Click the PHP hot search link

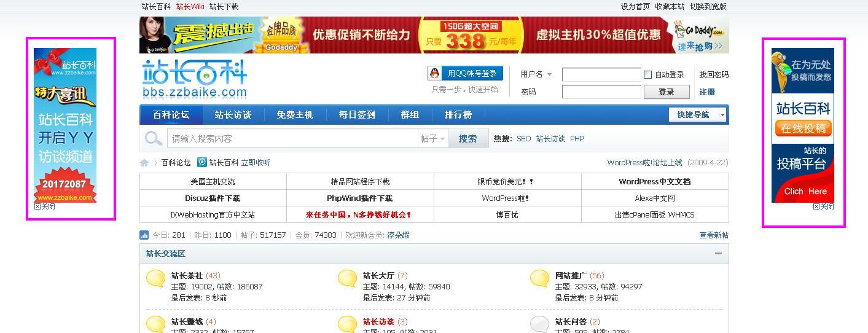[577, 139]
